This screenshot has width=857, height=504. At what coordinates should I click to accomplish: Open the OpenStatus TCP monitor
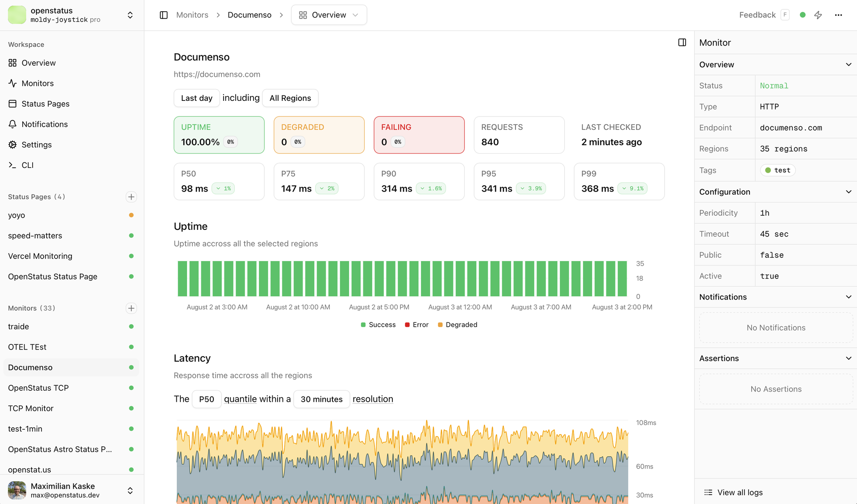(x=71, y=388)
